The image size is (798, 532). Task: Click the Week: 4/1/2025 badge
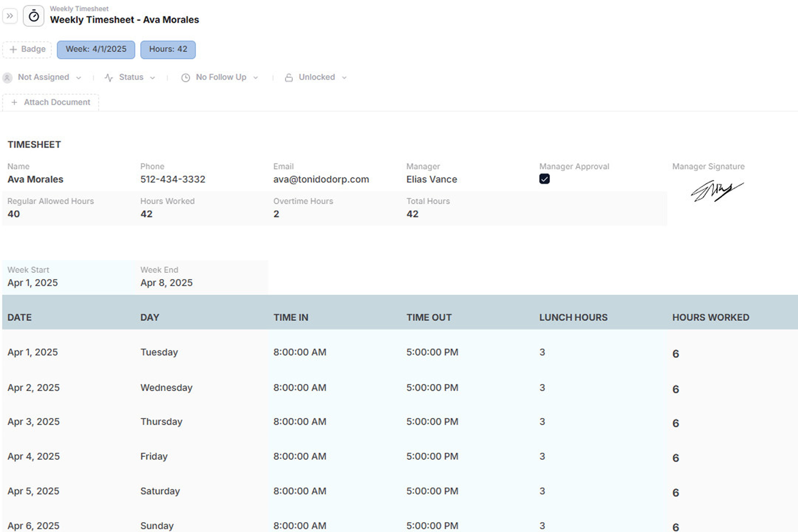[x=96, y=50]
